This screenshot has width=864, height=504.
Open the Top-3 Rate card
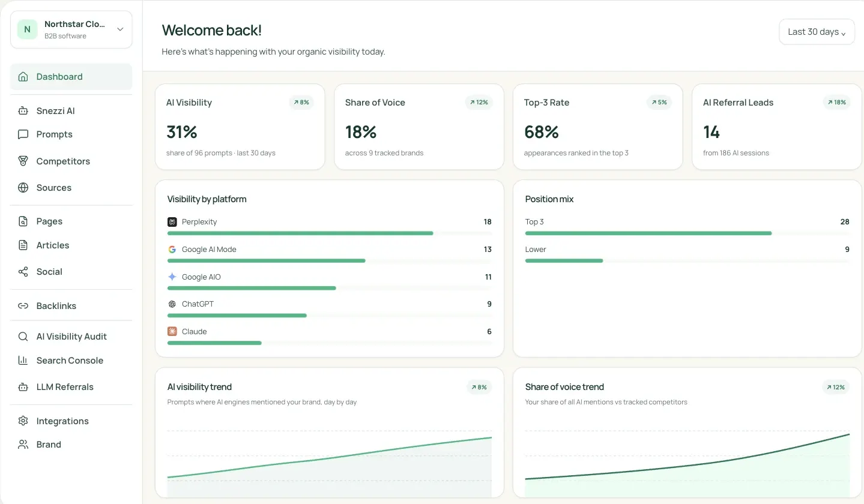pos(598,127)
